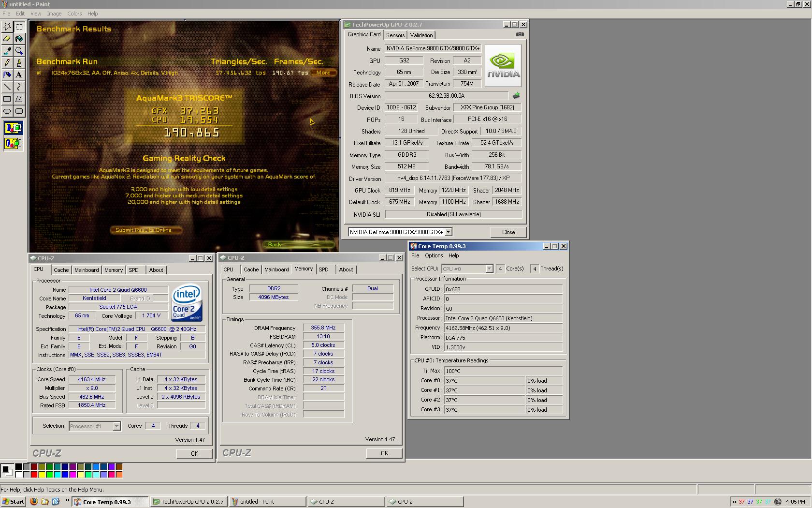
Task: Click the Core Speed value 4163.4 MHz
Action: (x=92, y=379)
